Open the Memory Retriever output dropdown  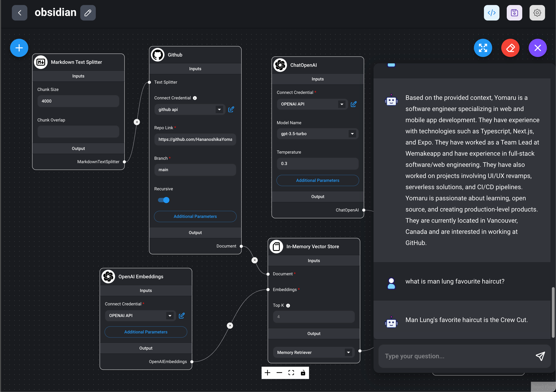(x=348, y=352)
